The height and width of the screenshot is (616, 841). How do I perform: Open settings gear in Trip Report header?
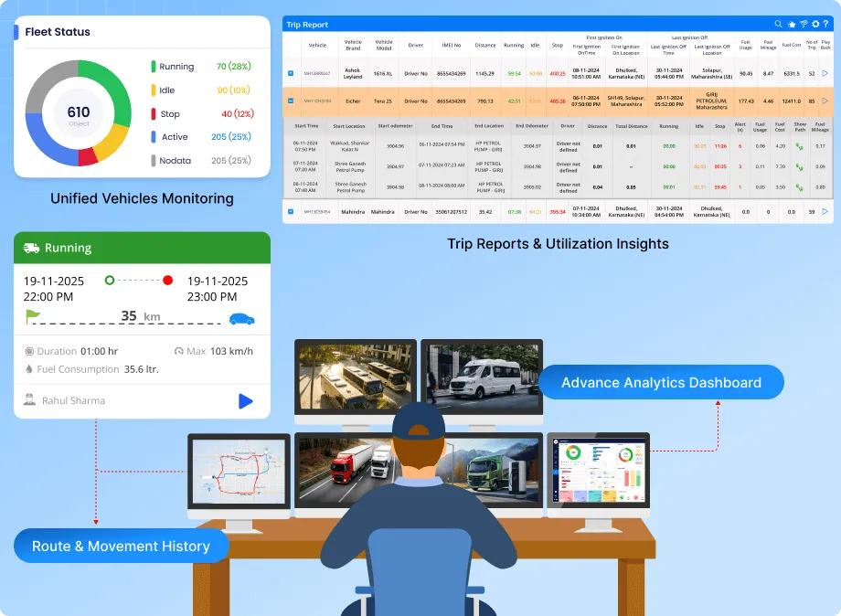814,24
